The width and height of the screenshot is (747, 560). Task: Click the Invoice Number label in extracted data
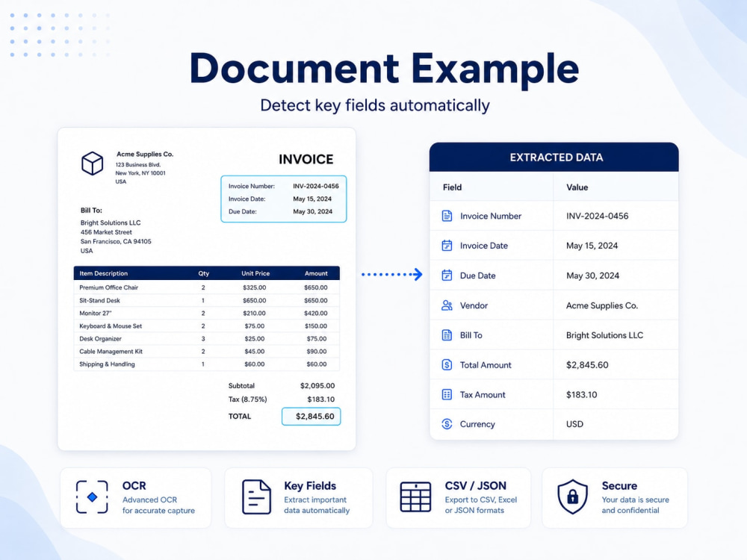(491, 216)
